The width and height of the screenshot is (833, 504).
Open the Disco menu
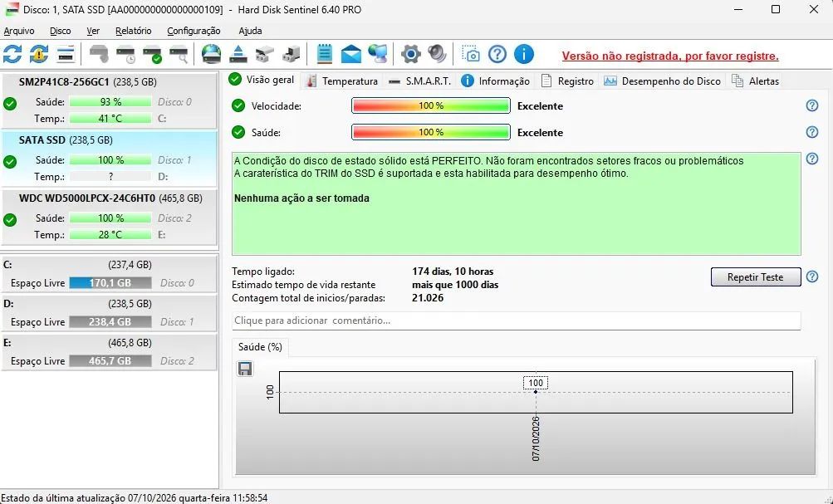(x=60, y=31)
